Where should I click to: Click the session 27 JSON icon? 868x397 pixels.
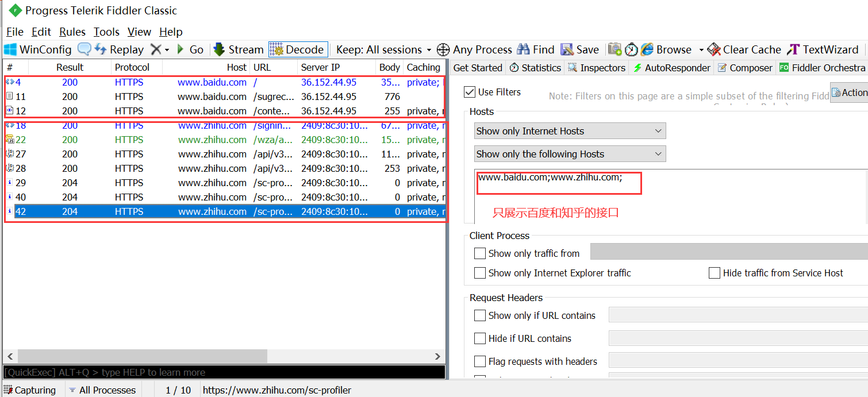[10, 154]
